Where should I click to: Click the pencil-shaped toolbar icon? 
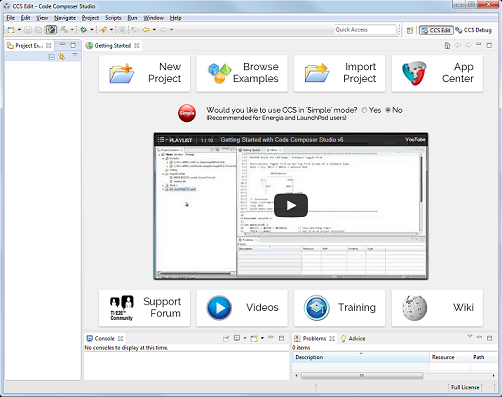103,30
